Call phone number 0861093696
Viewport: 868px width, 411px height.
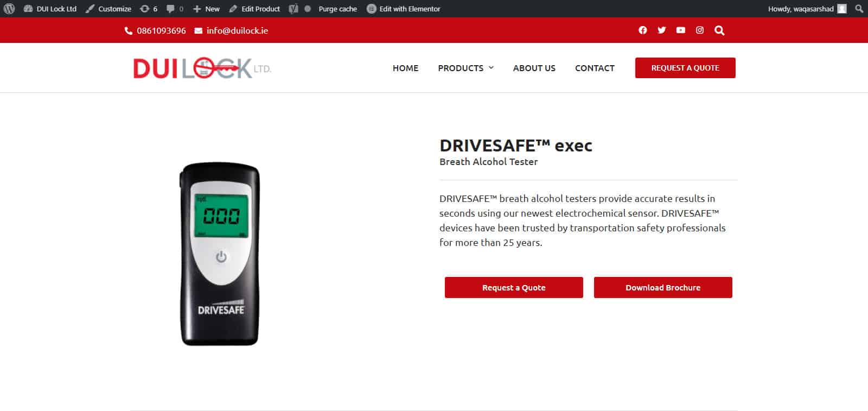(x=161, y=30)
